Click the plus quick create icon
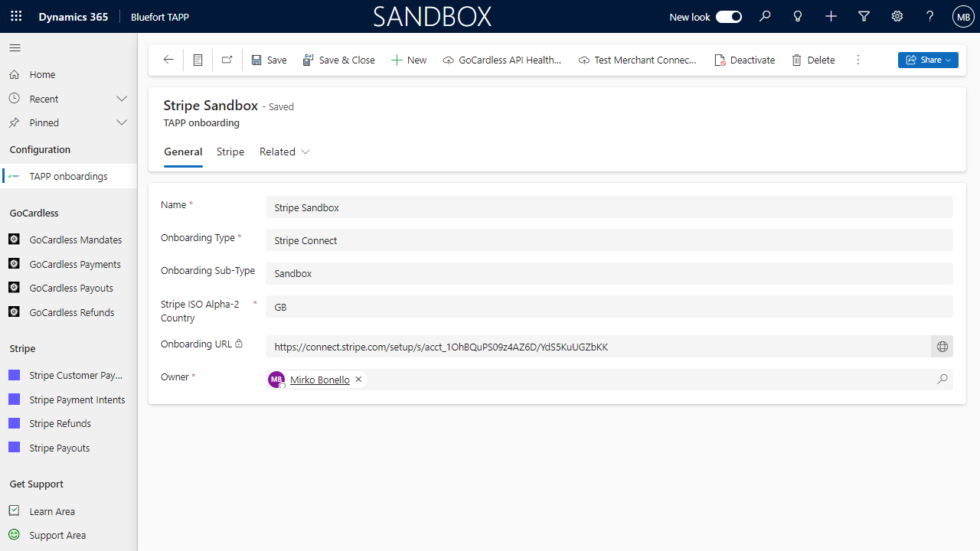This screenshot has height=551, width=980. point(831,16)
